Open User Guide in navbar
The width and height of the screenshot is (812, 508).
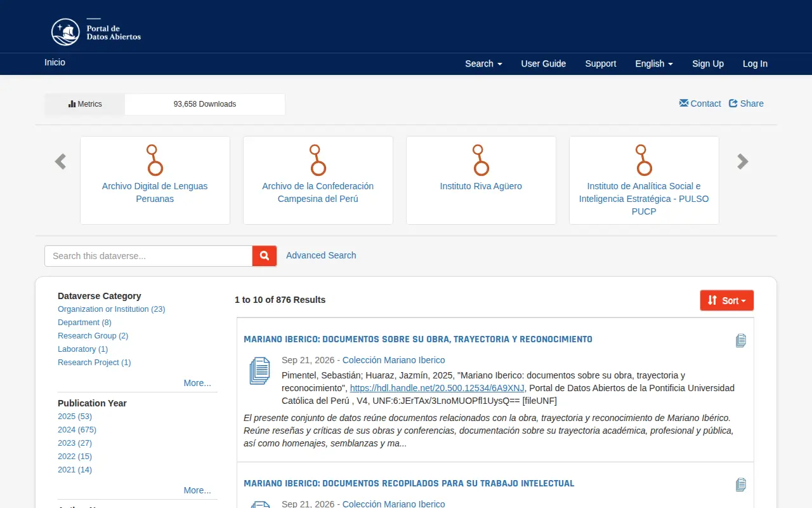544,63
